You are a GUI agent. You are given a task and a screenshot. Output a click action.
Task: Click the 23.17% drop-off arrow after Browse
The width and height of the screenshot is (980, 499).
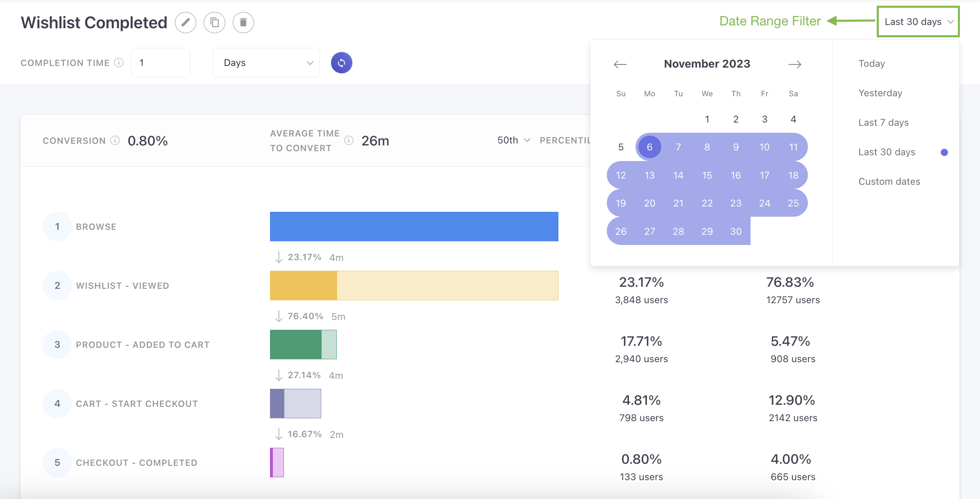pos(279,257)
